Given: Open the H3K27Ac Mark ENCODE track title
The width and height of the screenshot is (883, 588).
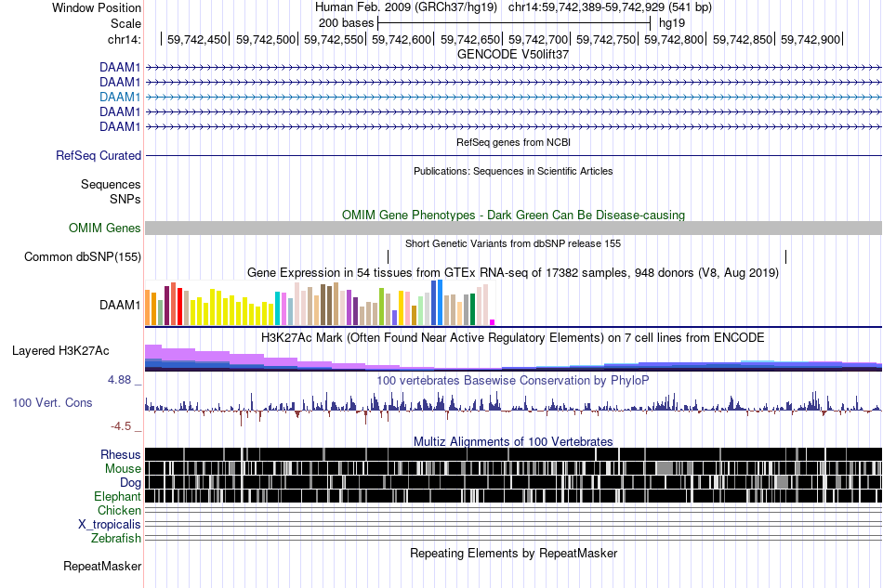Looking at the screenshot, I should click(513, 337).
